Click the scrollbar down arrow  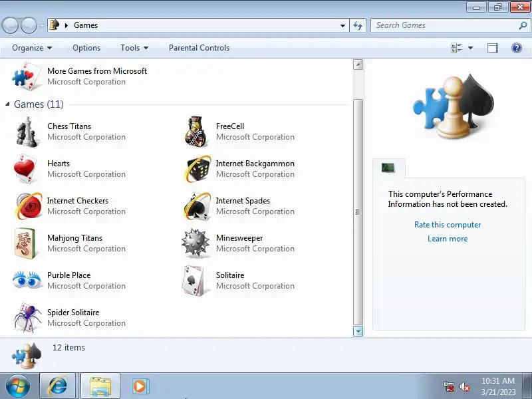358,331
